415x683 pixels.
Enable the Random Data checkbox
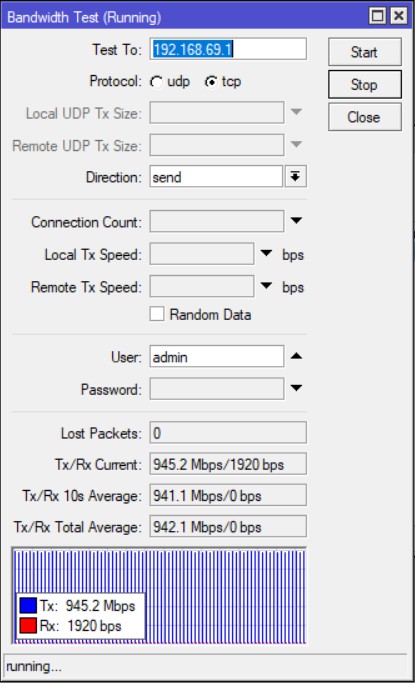[x=157, y=314]
